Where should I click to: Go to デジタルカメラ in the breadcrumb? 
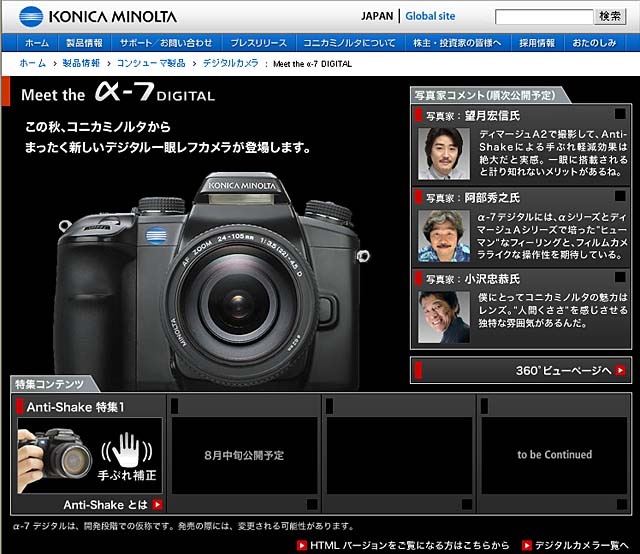click(x=231, y=63)
